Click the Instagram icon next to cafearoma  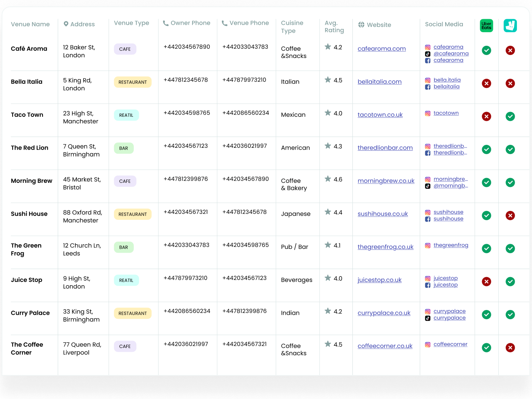click(x=427, y=47)
